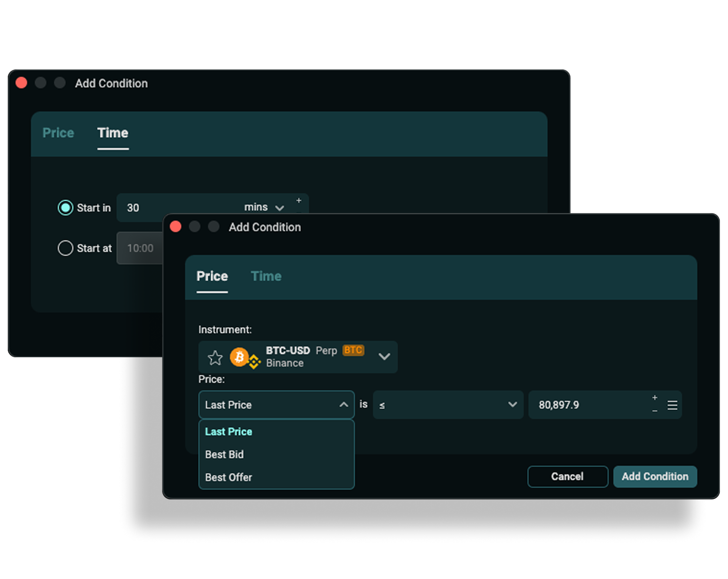Switch to Price tab in back window
This screenshot has width=728, height=579.
pyautogui.click(x=58, y=133)
